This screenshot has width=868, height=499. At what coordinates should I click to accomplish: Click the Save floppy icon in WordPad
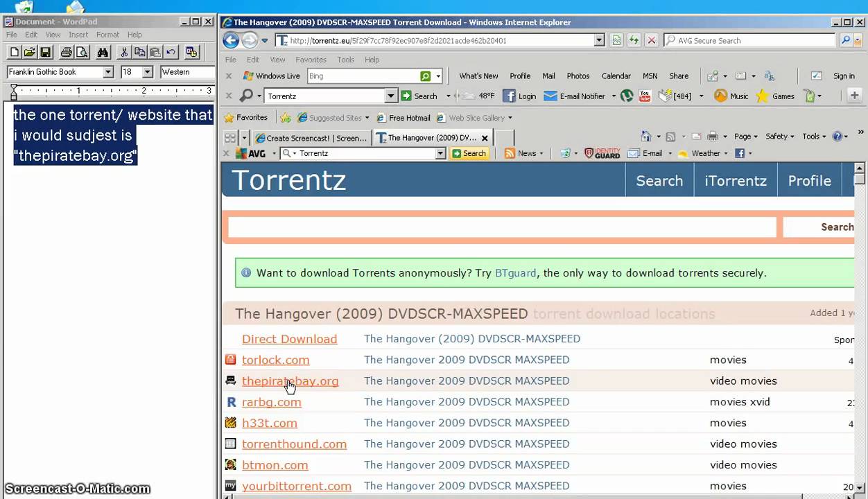click(x=45, y=52)
